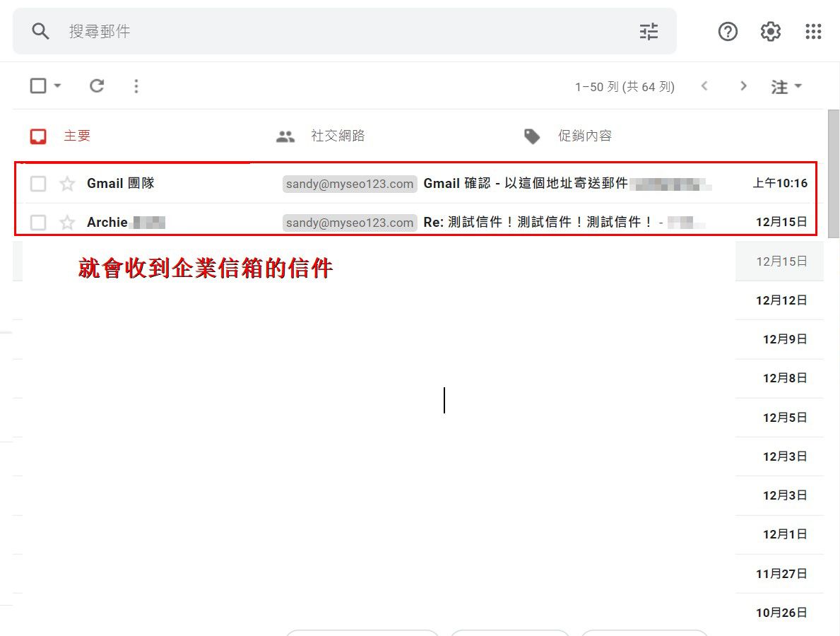
Task: Open the 注 input tools dropdown
Action: click(786, 86)
